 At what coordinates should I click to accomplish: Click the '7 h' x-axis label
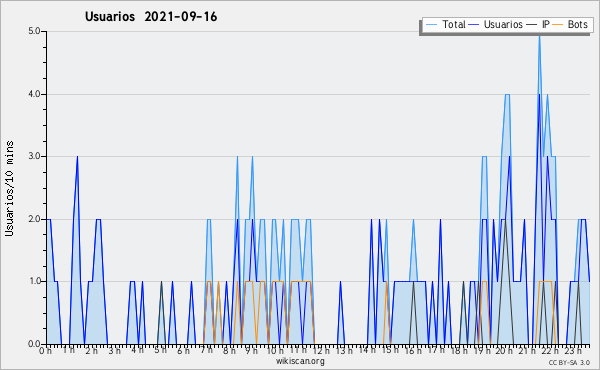tap(206, 350)
